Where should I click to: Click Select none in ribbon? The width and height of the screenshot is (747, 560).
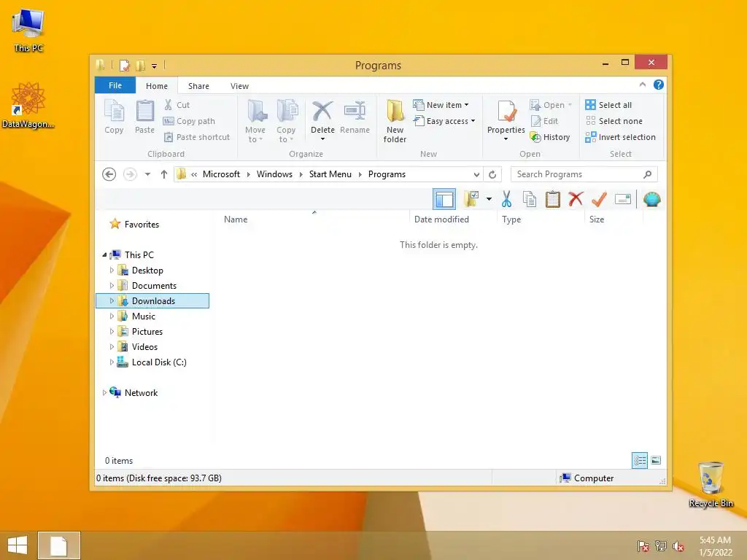pos(614,121)
